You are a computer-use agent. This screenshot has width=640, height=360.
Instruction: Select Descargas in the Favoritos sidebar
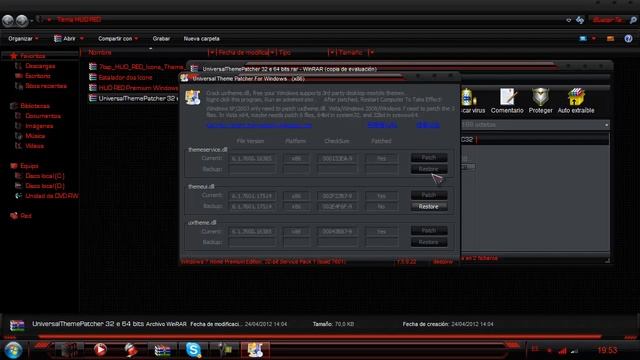click(40, 66)
